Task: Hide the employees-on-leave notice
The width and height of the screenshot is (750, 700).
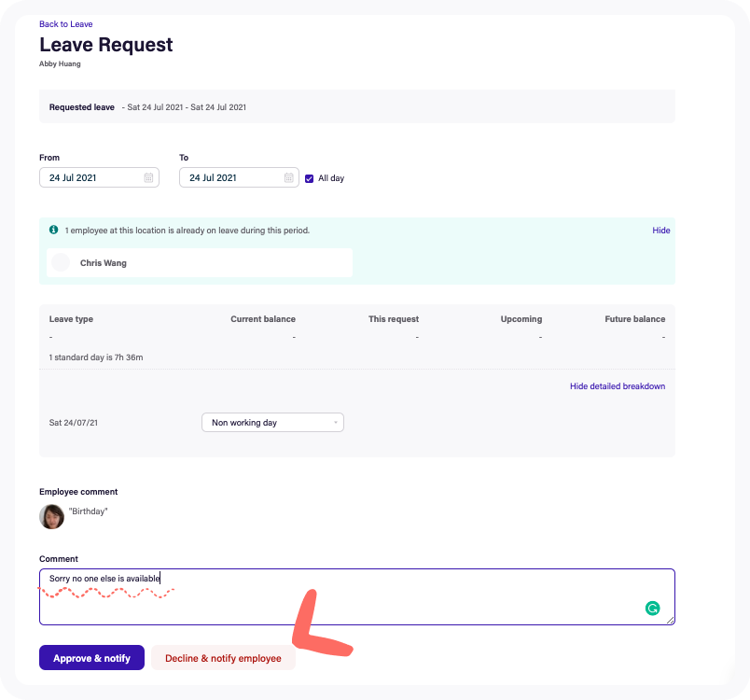Action: (661, 231)
